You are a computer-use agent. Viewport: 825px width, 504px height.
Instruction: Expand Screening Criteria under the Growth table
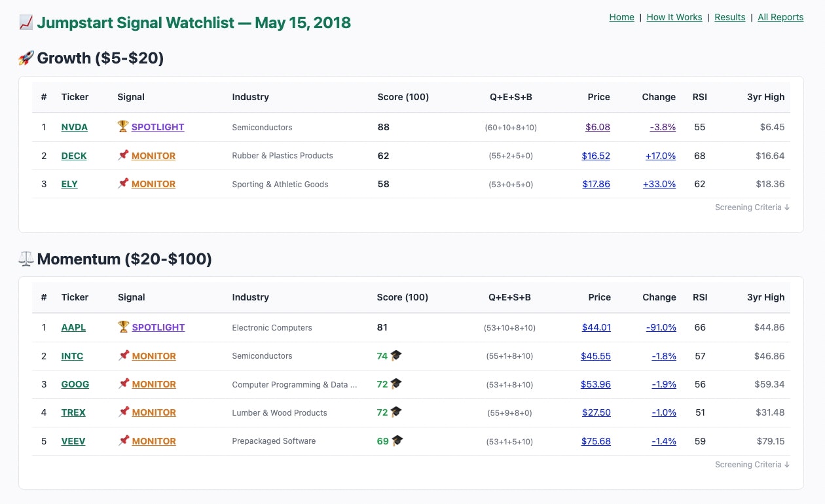(752, 207)
